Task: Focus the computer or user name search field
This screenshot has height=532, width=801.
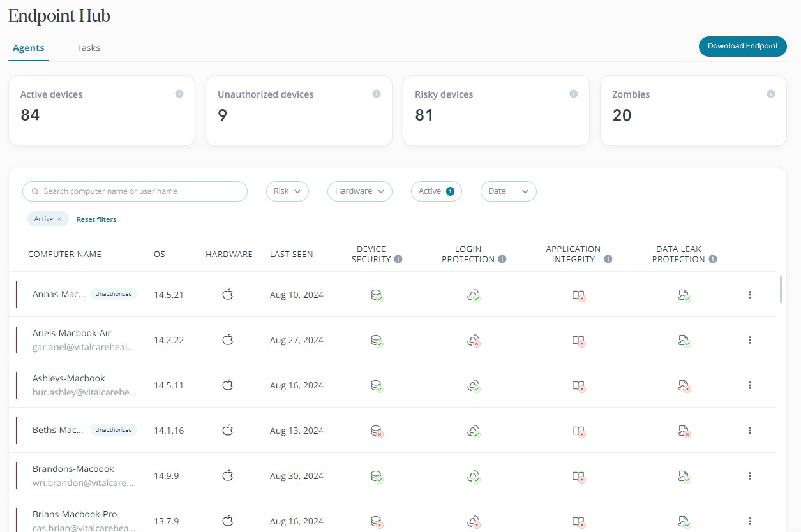Action: point(135,191)
